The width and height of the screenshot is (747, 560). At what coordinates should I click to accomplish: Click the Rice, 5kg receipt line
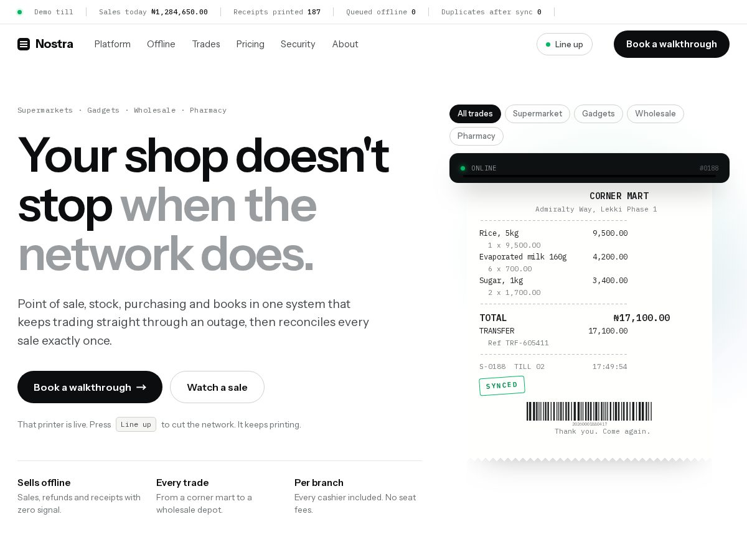553,233
